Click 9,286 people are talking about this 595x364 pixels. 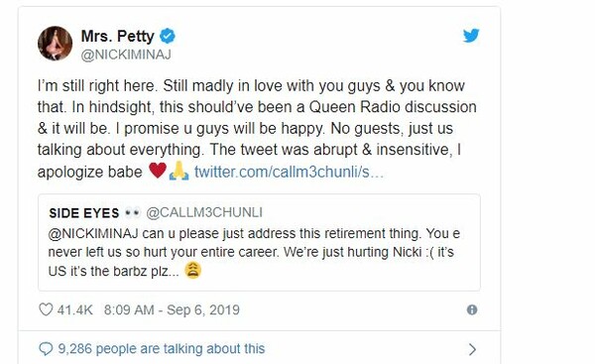tap(162, 349)
